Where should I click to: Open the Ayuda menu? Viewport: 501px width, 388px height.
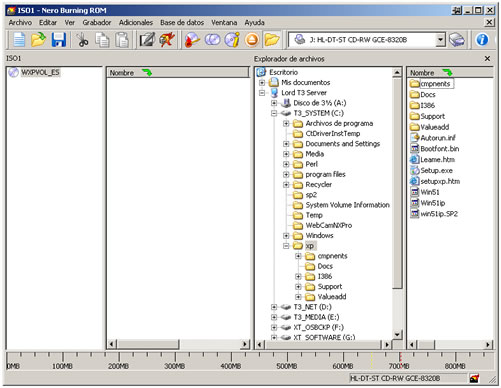point(254,23)
